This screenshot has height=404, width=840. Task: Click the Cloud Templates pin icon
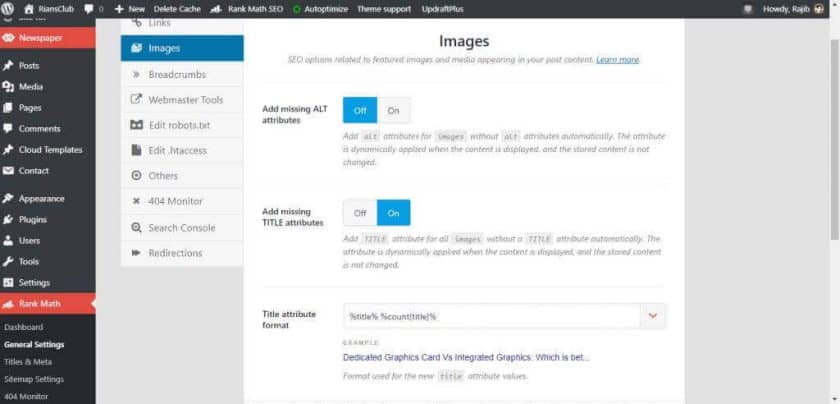click(8, 150)
